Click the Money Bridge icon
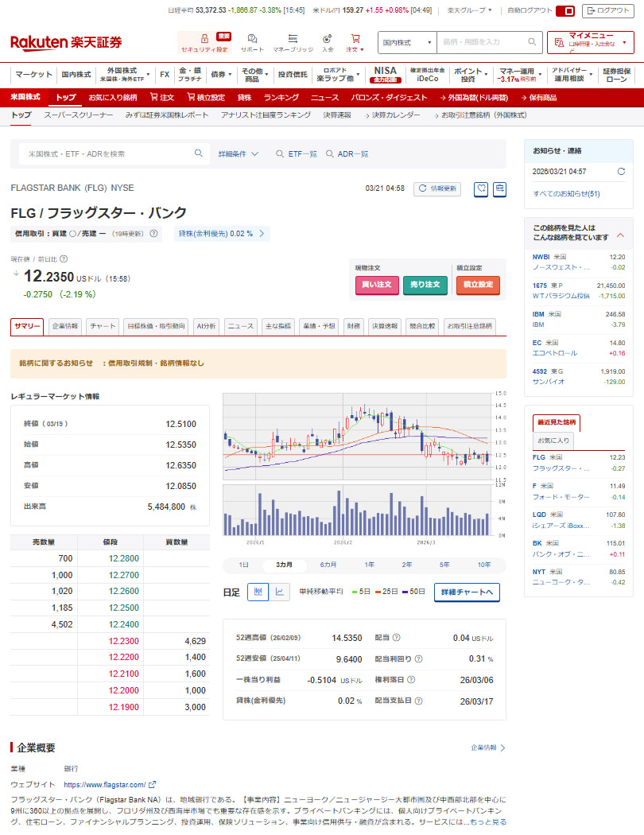The height and width of the screenshot is (835, 644). (x=293, y=38)
